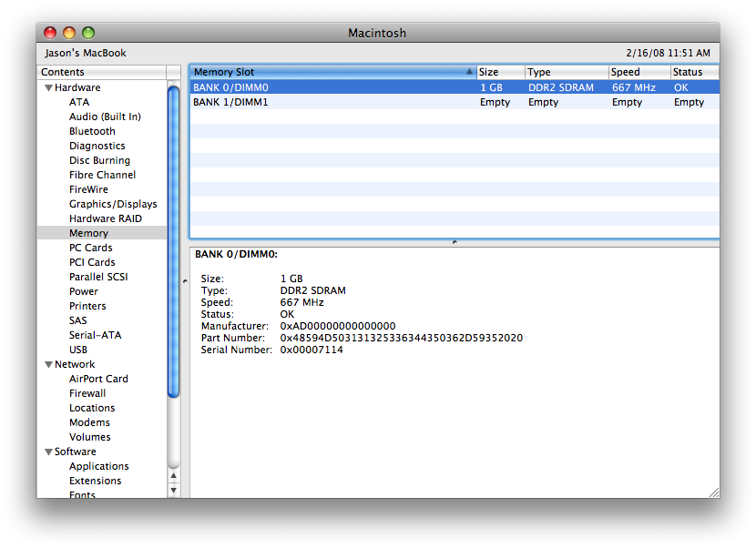The width and height of the screenshot is (756, 548).
Task: Collapse the Hardware disclosure triangle
Action: pyautogui.click(x=48, y=88)
